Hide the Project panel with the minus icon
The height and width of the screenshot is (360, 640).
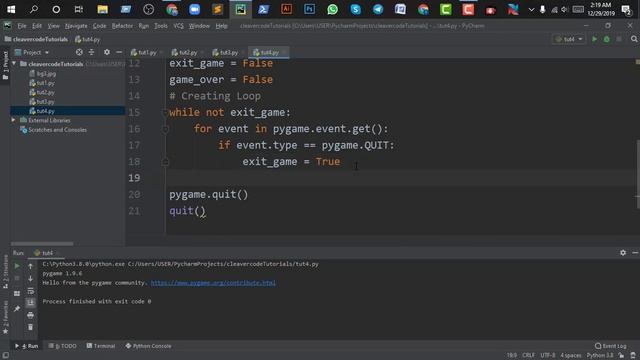pos(119,52)
